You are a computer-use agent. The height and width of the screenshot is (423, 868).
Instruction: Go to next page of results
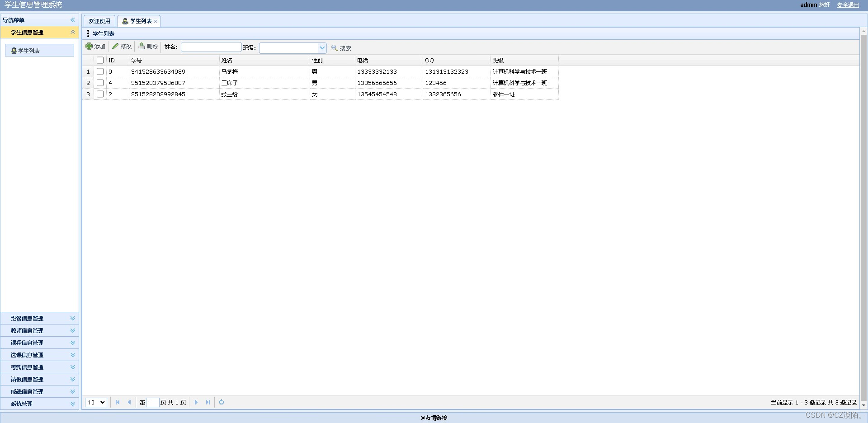click(196, 402)
